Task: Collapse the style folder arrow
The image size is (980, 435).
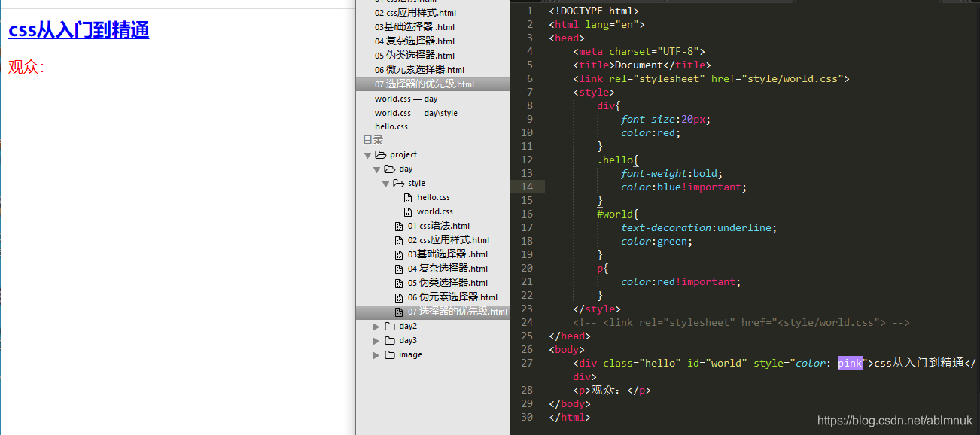Action: 385,184
